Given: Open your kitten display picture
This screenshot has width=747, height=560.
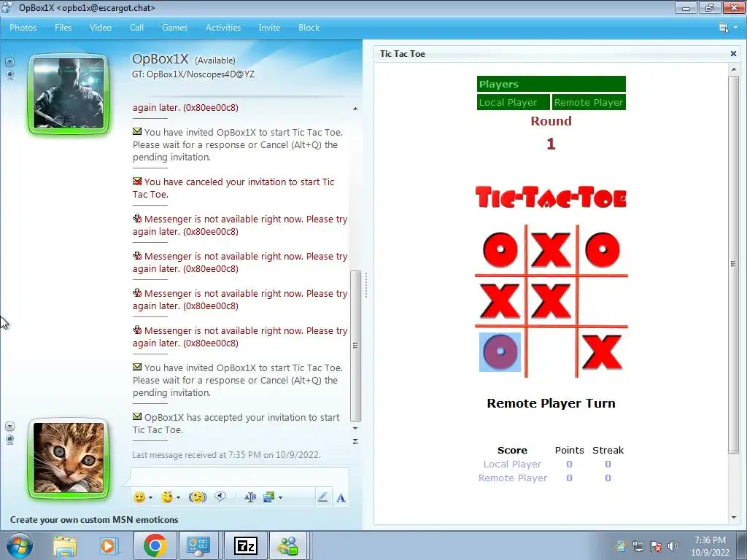Looking at the screenshot, I should point(69,459).
